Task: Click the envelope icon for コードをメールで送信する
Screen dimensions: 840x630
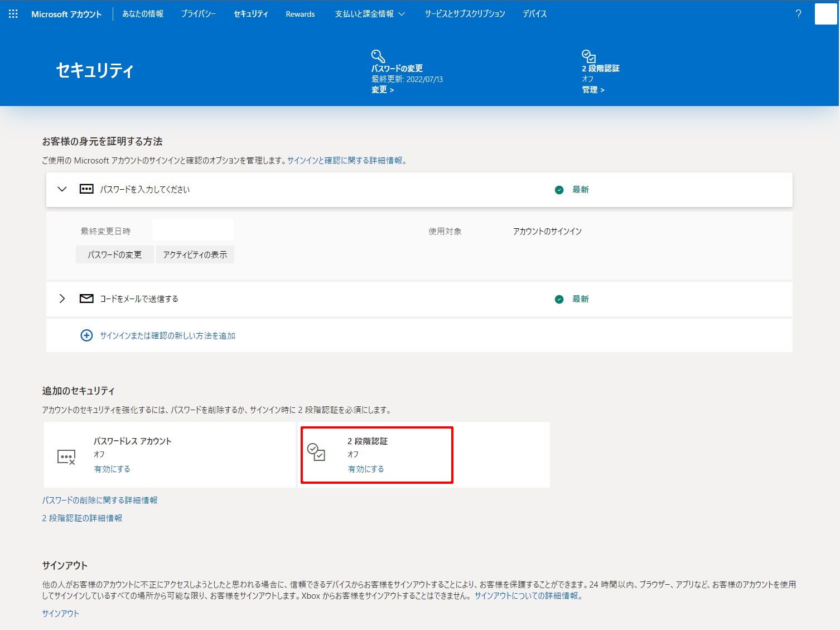Action: (x=86, y=299)
